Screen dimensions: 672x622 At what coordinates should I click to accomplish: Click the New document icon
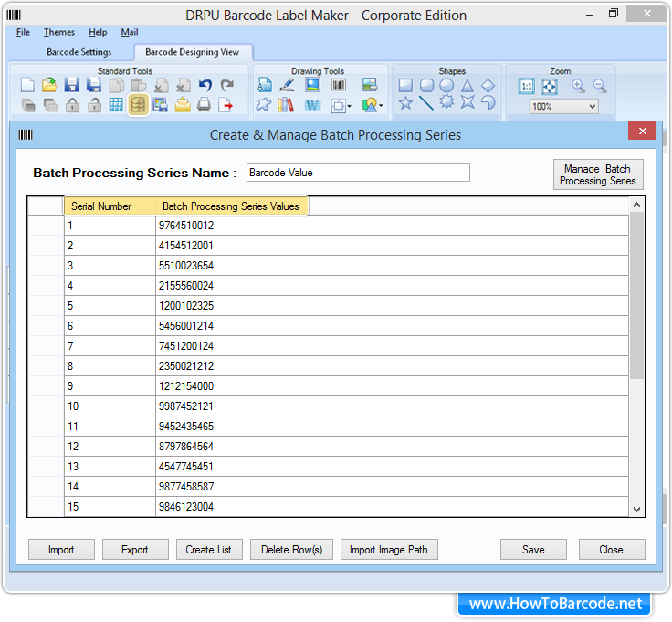click(27, 85)
